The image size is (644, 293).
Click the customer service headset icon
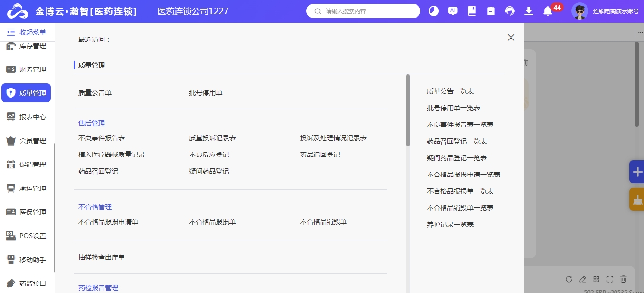pyautogui.click(x=510, y=11)
